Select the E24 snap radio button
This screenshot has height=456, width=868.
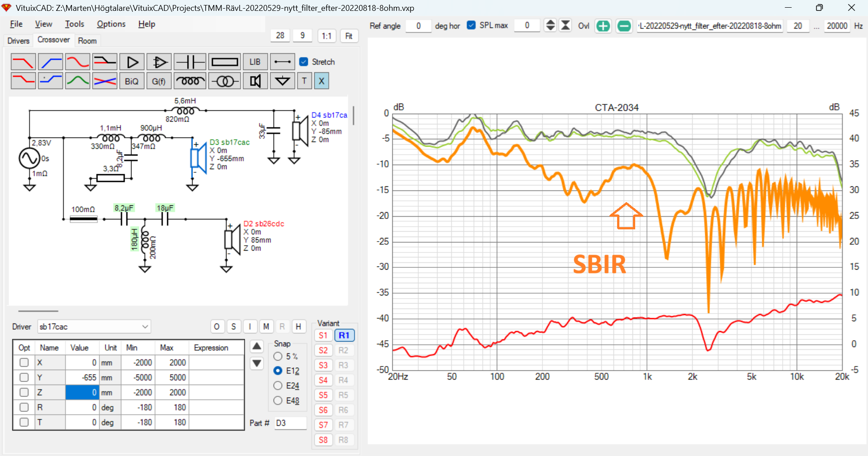(278, 386)
